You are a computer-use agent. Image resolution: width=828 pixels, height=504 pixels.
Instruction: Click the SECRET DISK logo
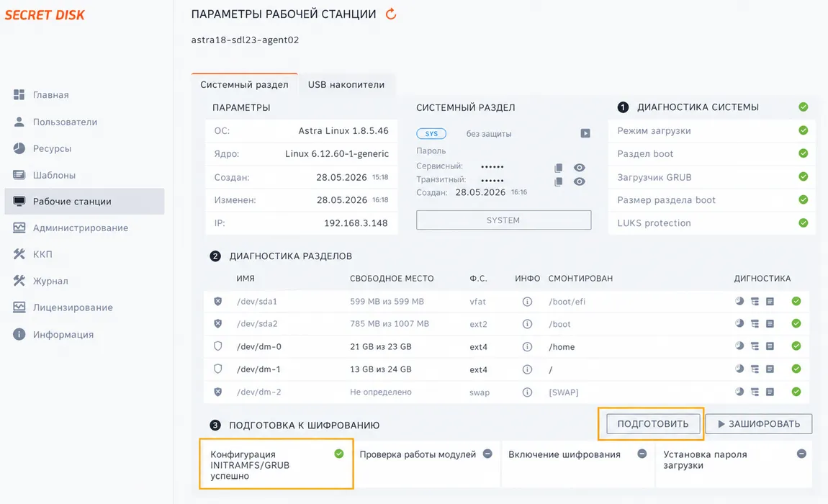[45, 15]
